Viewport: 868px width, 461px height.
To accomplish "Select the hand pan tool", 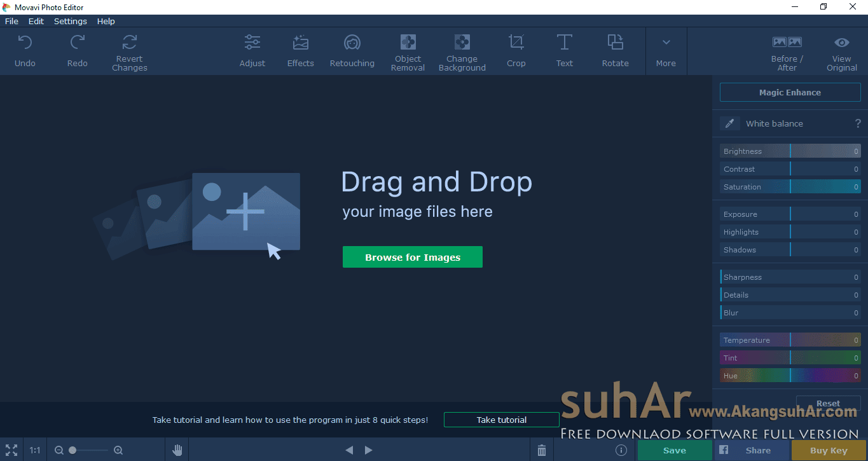I will coord(177,450).
